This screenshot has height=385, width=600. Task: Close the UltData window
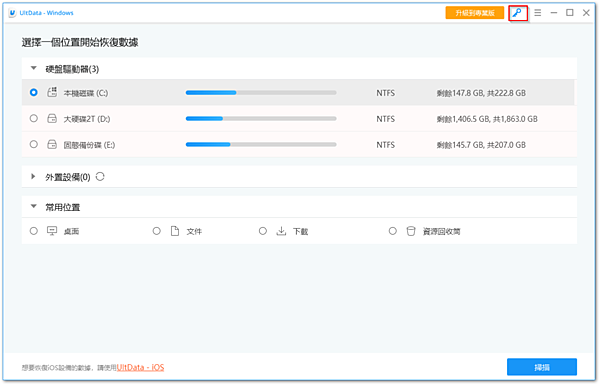[x=586, y=13]
